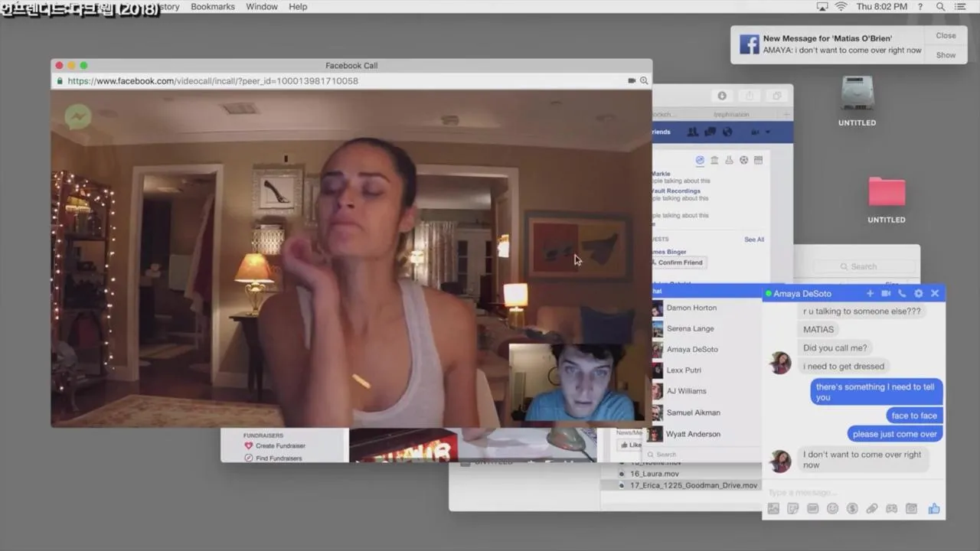Open messages icon in Facebook header

point(710,132)
